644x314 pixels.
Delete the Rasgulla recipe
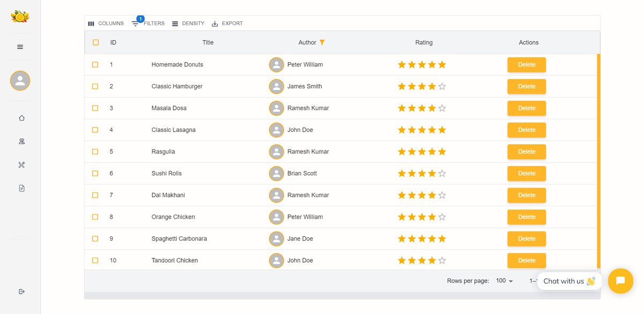526,152
